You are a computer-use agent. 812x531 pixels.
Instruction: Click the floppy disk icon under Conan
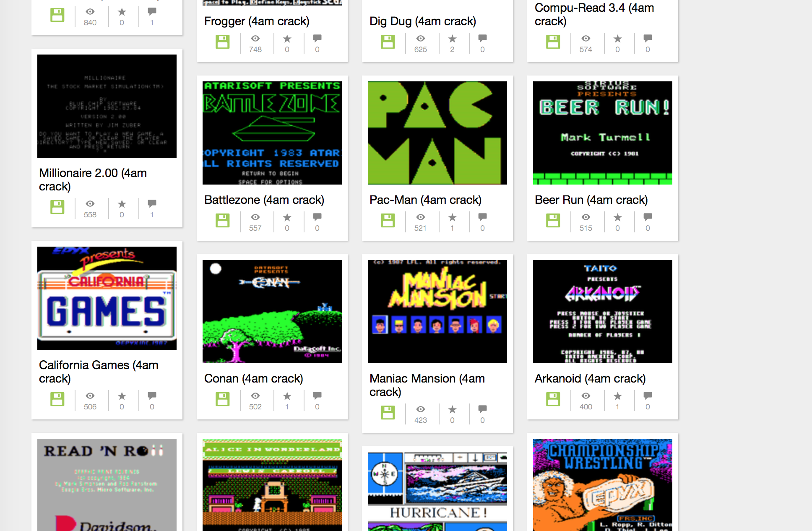pos(222,399)
